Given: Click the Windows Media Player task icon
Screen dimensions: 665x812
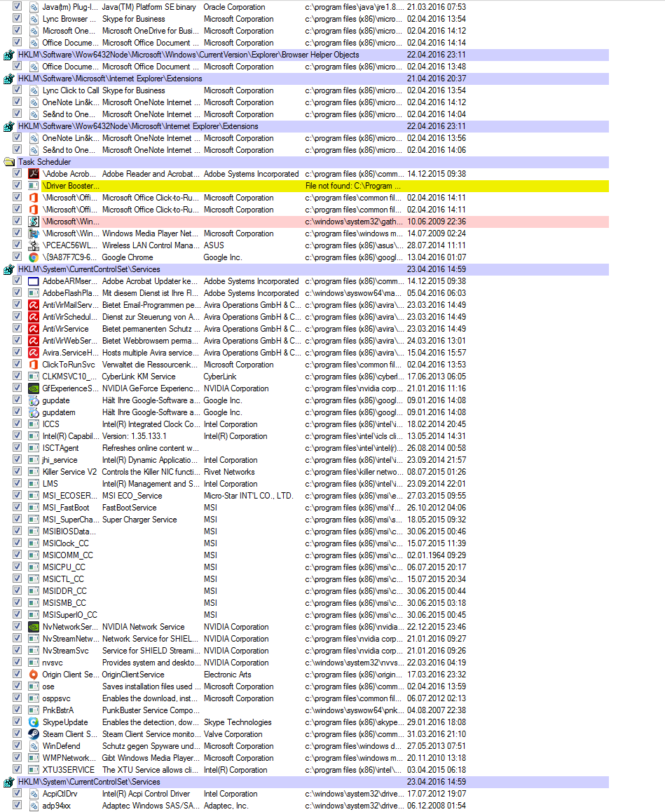Looking at the screenshot, I should [34, 234].
